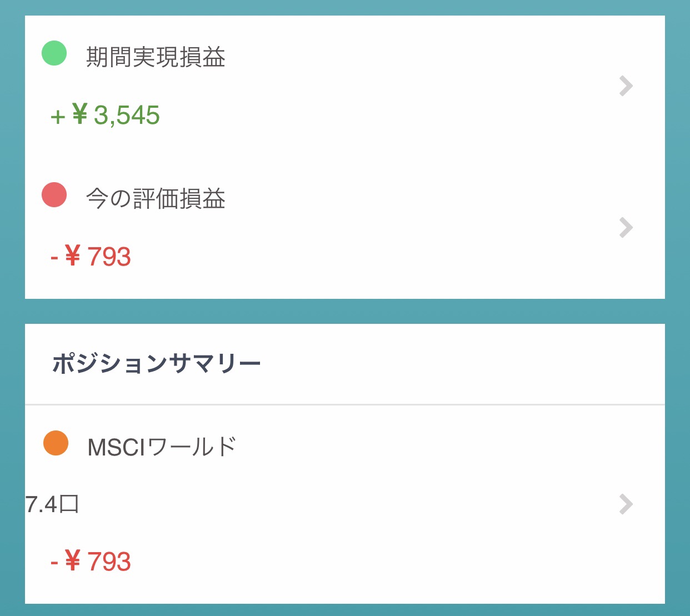The image size is (690, 616).
Task: Click the orange dot beside MSCIワールド
Action: click(x=56, y=443)
